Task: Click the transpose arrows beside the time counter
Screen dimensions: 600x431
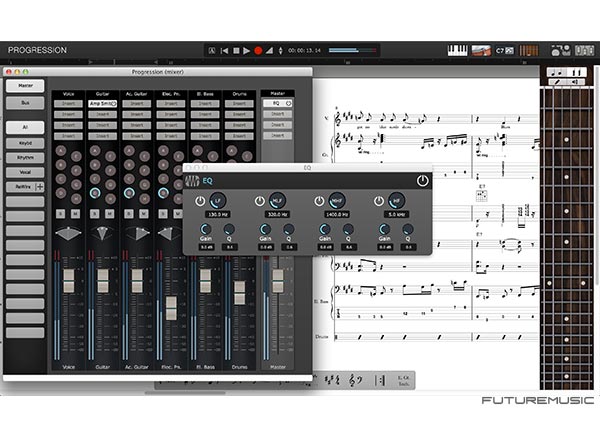Action: point(280,51)
